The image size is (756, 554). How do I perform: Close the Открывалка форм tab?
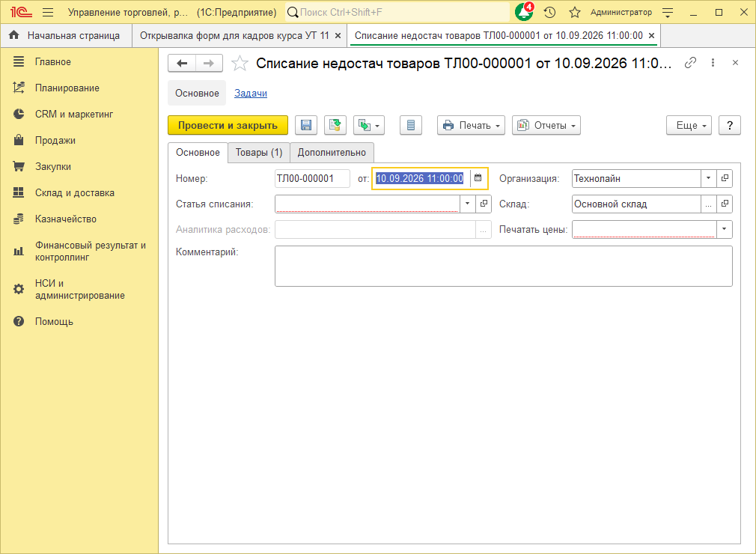(338, 36)
